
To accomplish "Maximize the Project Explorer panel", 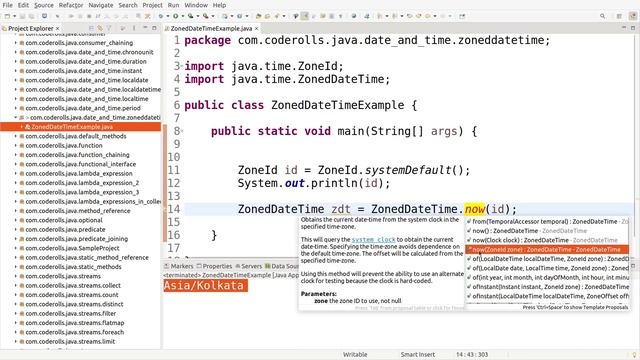I will (x=154, y=28).
